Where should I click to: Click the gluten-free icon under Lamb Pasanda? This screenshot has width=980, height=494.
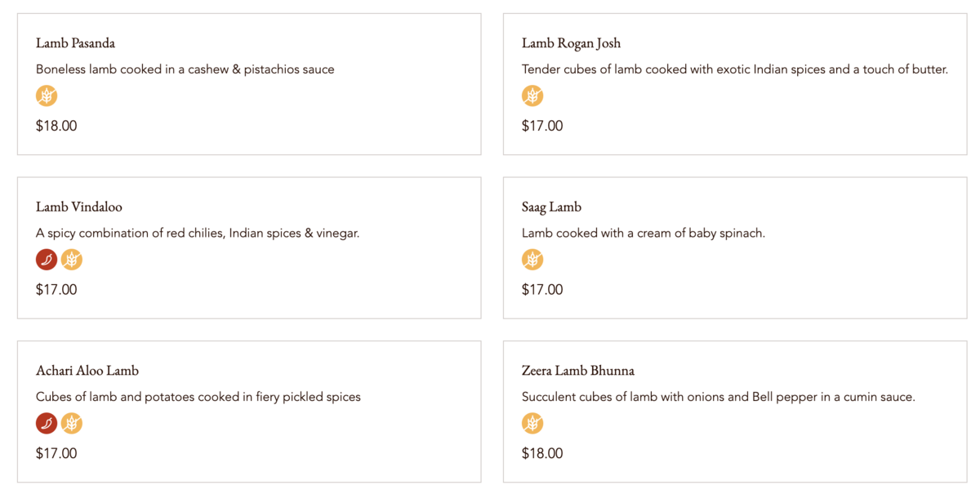47,96
